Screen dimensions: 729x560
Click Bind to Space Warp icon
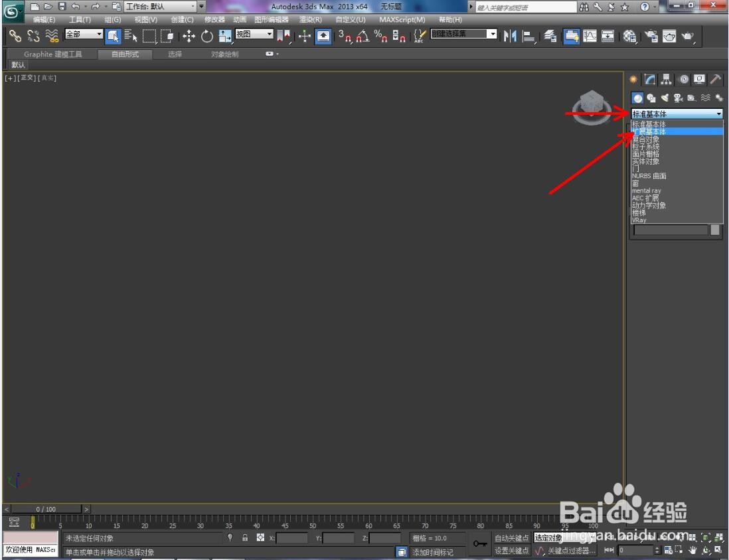coord(52,36)
